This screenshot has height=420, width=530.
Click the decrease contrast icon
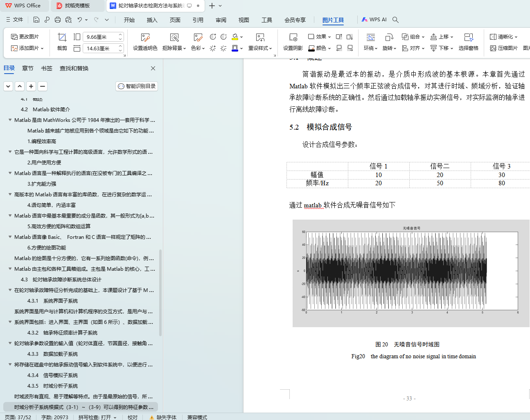(x=223, y=37)
